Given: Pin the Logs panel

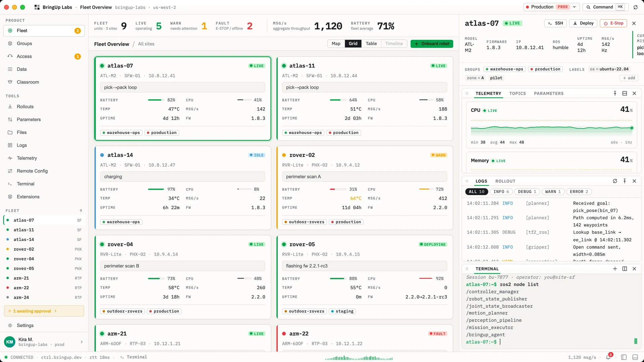Looking at the screenshot, I should pos(625,181).
